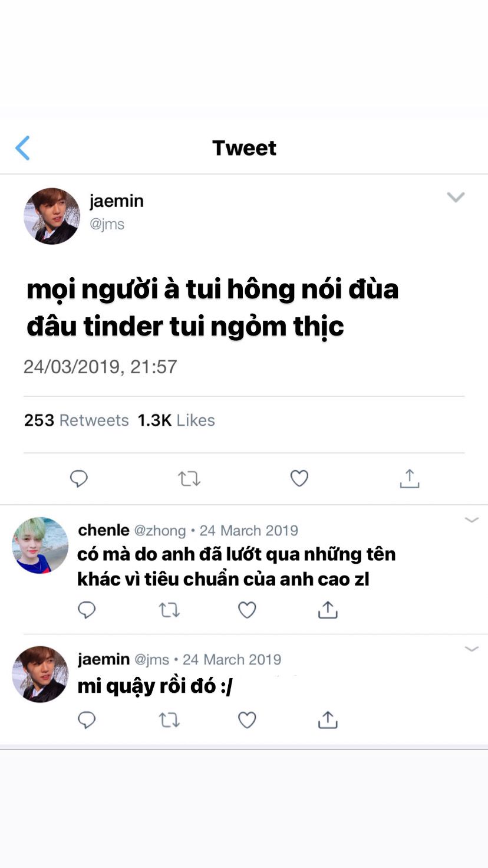View the 1.3K Likes list
Viewport: 488px width, 868px height.
point(176,420)
